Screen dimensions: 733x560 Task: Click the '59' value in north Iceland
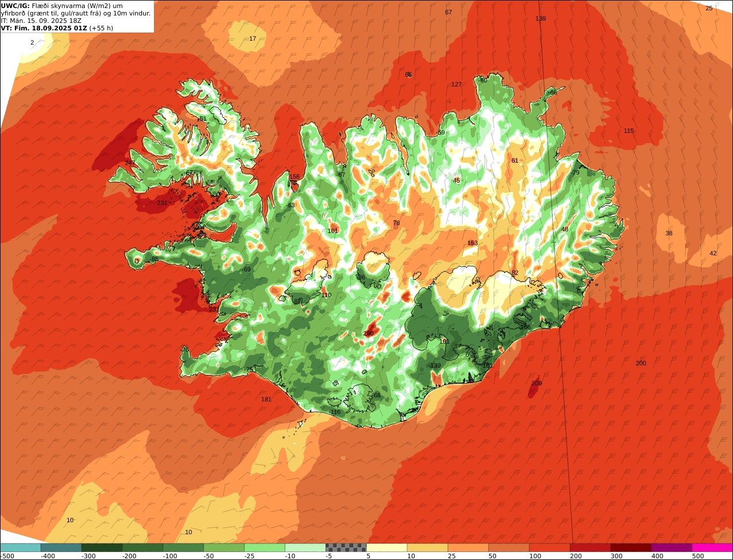(x=441, y=133)
